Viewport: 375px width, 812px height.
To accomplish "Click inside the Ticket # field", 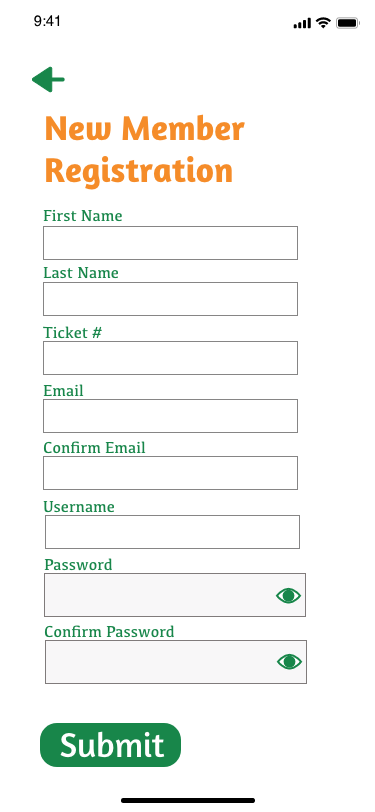I will 170,358.
